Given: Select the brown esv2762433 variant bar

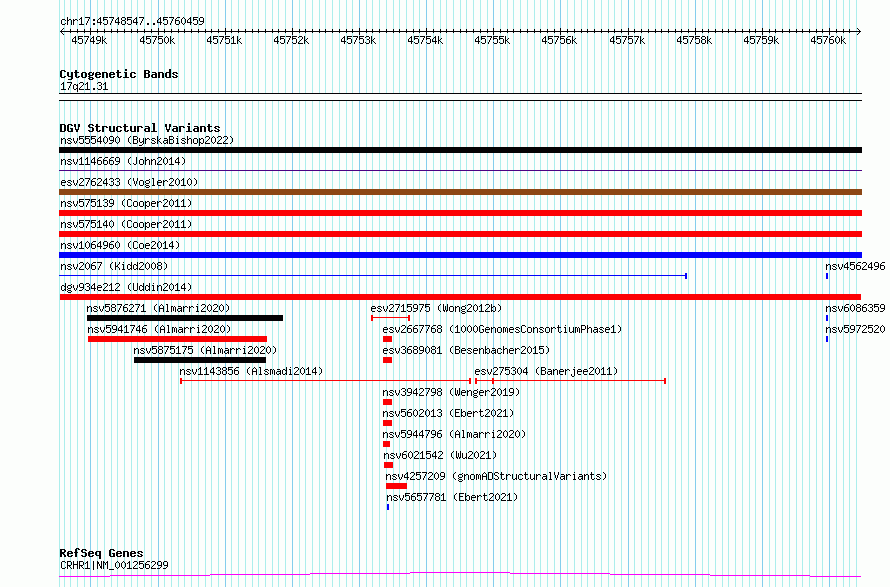Looking at the screenshot, I should 460,192.
